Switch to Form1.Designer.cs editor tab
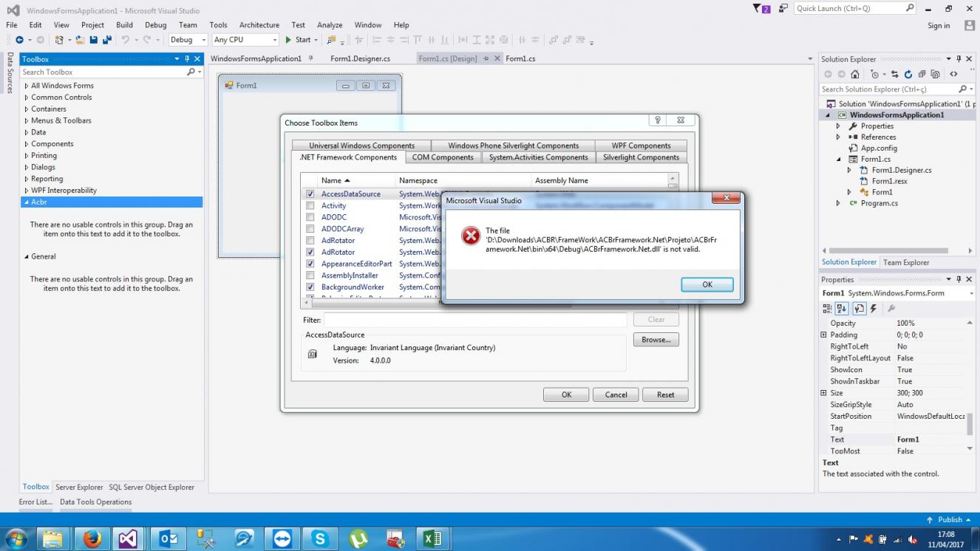Image resolution: width=980 pixels, height=551 pixels. click(360, 58)
